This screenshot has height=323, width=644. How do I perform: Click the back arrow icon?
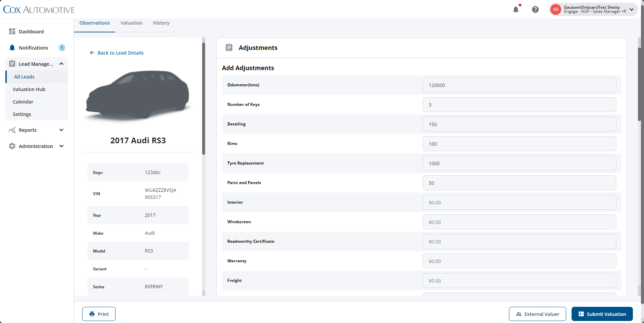pyautogui.click(x=92, y=53)
